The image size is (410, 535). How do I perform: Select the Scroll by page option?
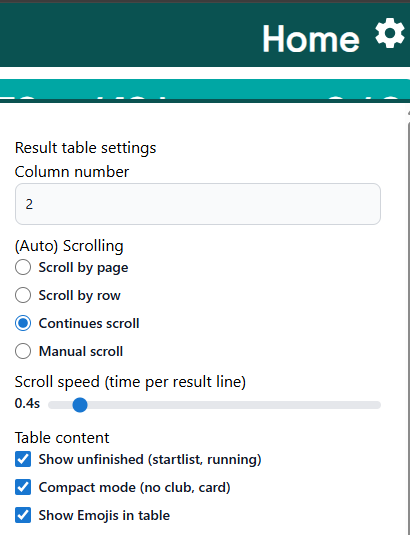click(23, 267)
